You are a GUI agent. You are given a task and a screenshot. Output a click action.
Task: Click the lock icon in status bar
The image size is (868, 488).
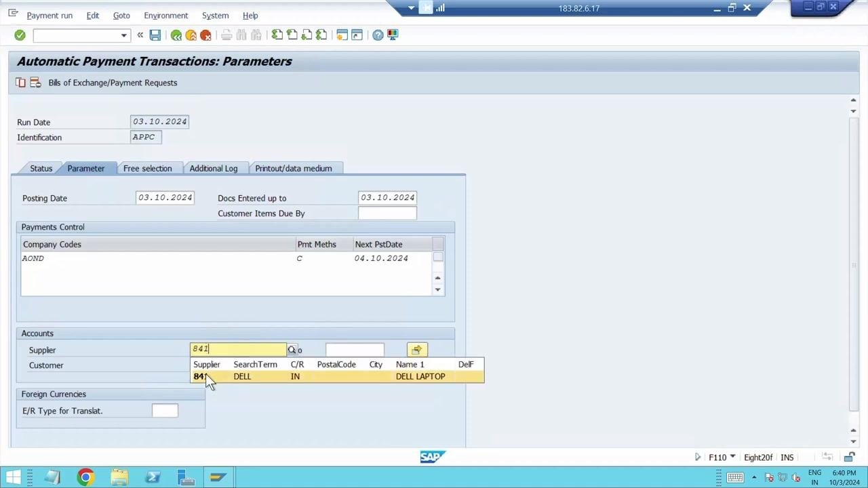[850, 457]
